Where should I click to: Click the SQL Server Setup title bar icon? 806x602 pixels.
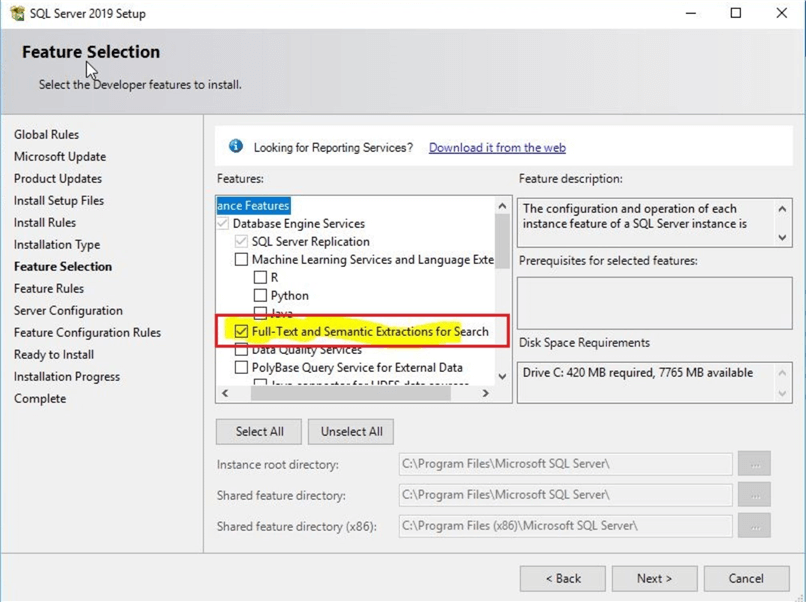click(16, 13)
